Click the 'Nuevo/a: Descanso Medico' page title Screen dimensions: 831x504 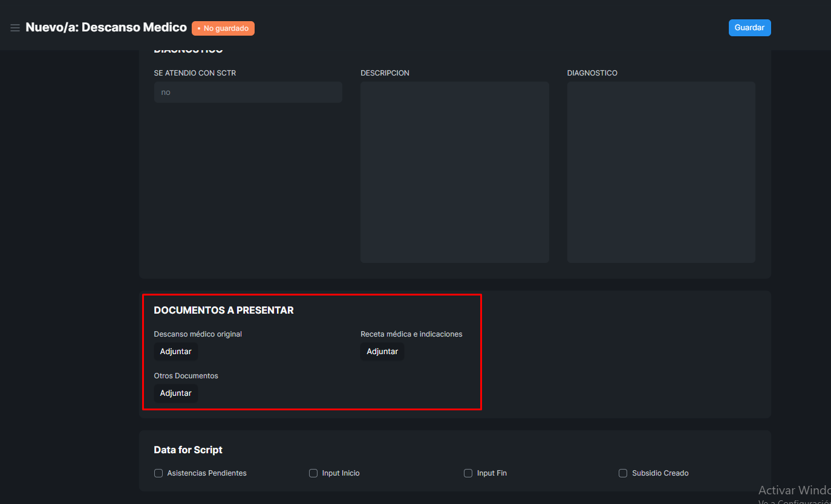coord(106,27)
